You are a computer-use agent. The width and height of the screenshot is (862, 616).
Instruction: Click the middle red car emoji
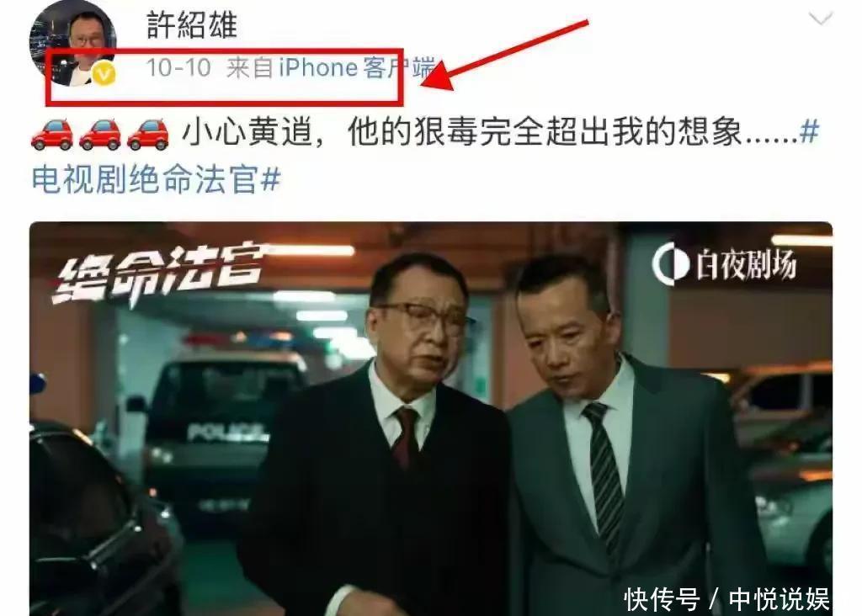pyautogui.click(x=99, y=134)
